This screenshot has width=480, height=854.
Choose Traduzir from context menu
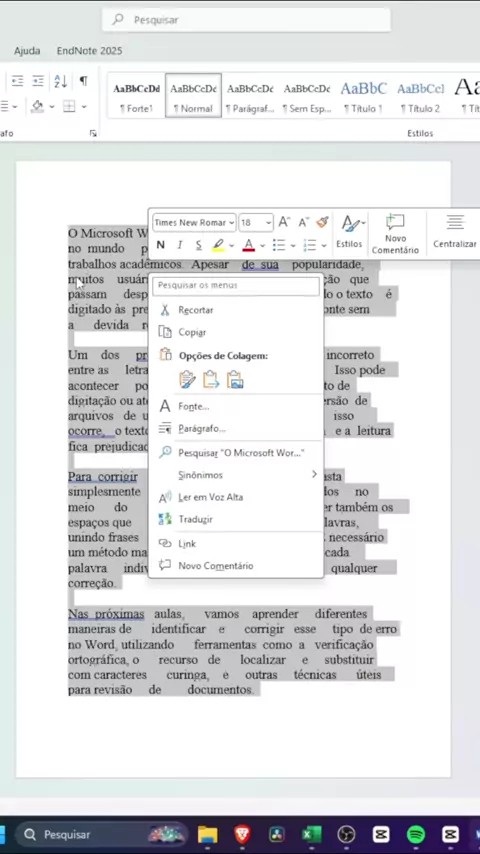pyautogui.click(x=236, y=520)
